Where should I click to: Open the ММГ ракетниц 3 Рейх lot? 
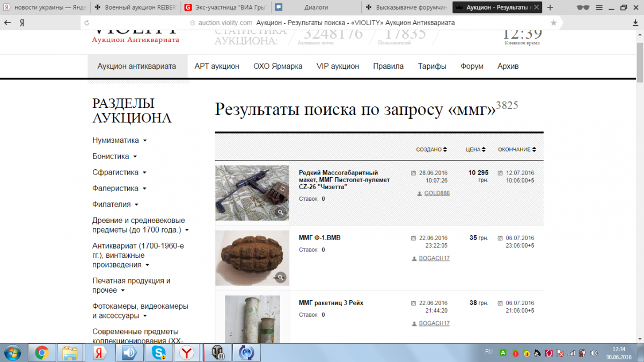coord(331,303)
